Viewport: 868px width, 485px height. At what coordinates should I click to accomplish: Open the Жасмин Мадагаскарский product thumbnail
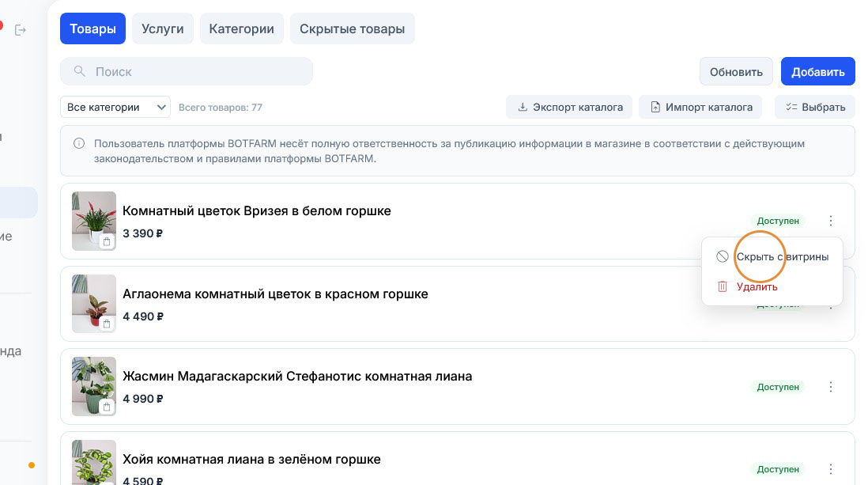pyautogui.click(x=94, y=386)
